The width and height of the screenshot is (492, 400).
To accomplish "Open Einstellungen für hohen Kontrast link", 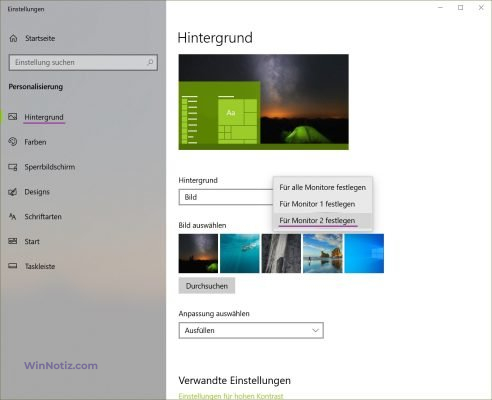I will pos(231,396).
